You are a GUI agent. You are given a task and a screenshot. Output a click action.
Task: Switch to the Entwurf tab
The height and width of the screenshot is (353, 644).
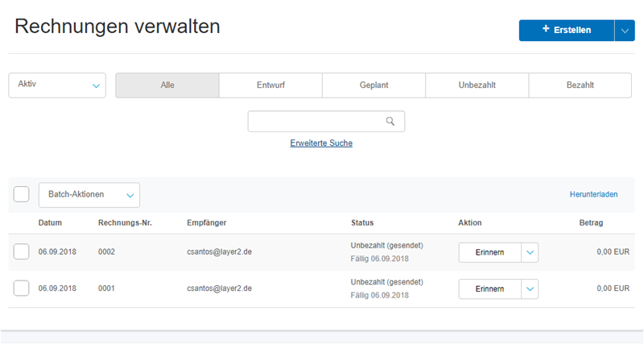pyautogui.click(x=270, y=85)
